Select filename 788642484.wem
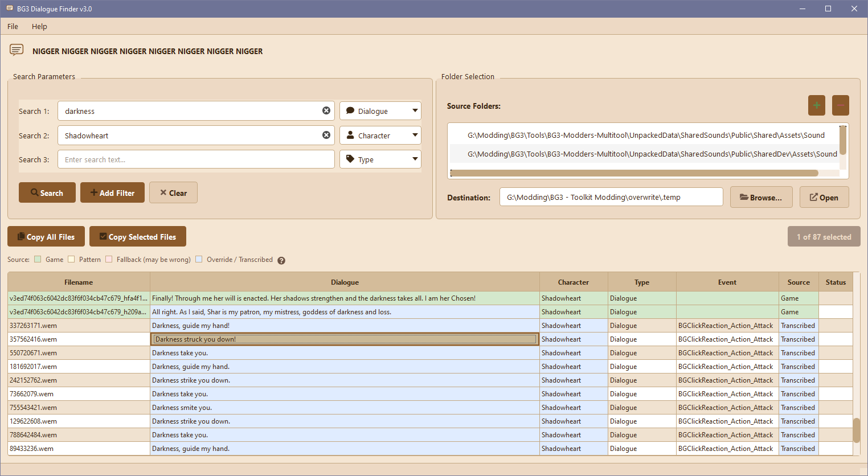Screen dimensions: 868x476 (79, 434)
